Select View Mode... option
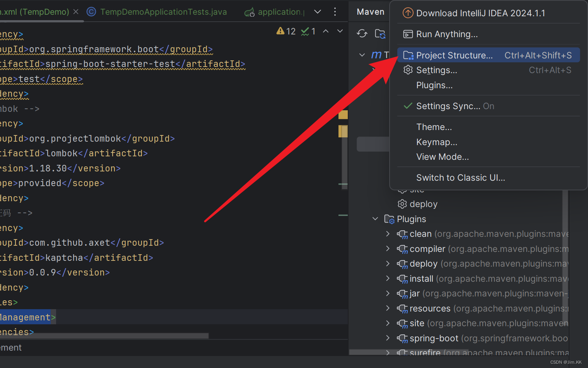The width and height of the screenshot is (588, 368). coord(488,157)
